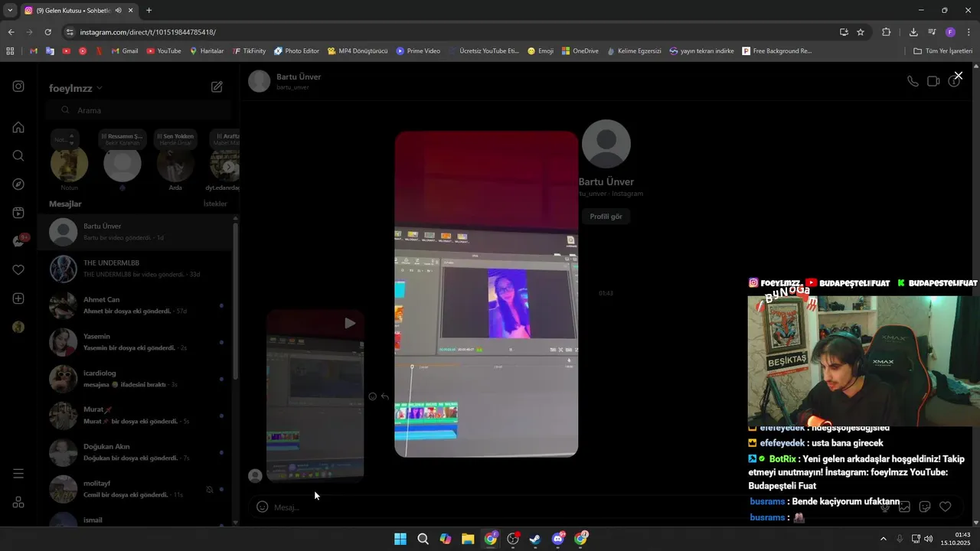This screenshot has height=551, width=980.
Task: Open Chrome extensions puzzle icon
Action: pyautogui.click(x=887, y=32)
